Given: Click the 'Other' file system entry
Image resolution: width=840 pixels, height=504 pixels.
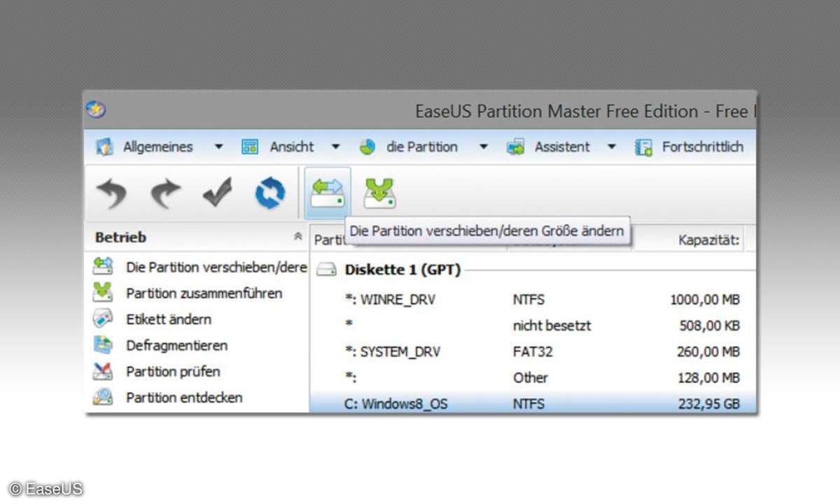Looking at the screenshot, I should pyautogui.click(x=531, y=377).
